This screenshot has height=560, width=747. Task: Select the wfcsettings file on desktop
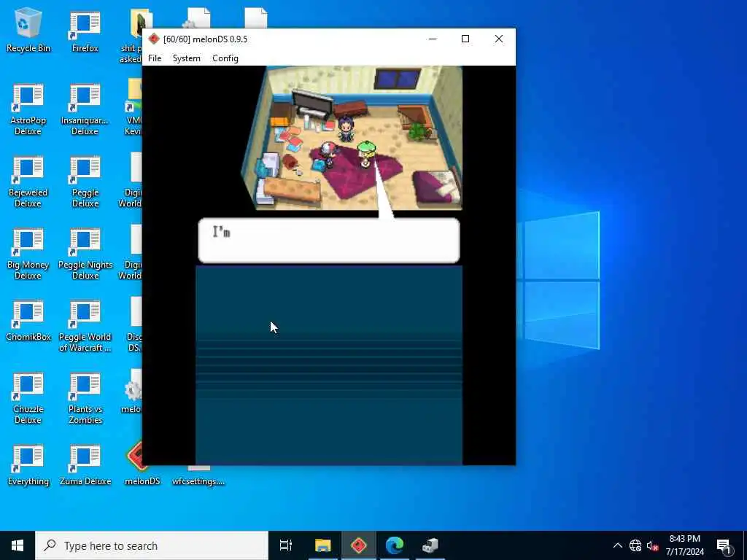(x=198, y=475)
